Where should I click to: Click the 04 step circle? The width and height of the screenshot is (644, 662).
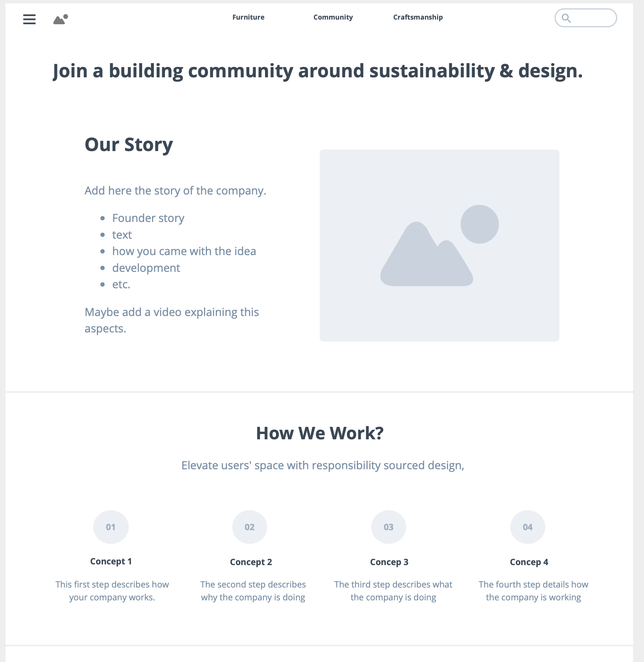click(x=528, y=527)
